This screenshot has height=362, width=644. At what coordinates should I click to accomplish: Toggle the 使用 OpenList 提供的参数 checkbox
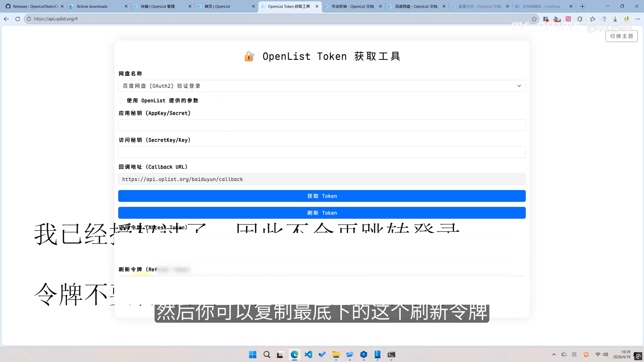121,101
